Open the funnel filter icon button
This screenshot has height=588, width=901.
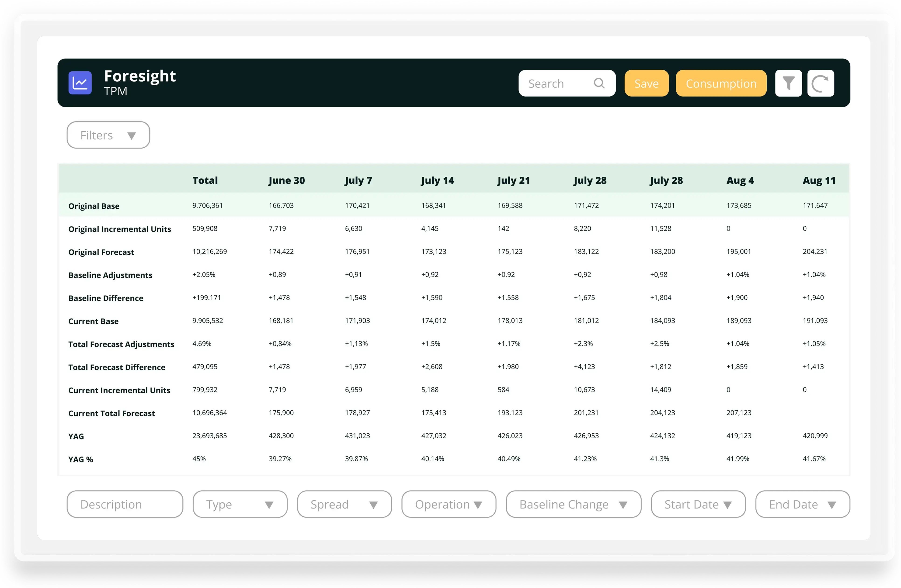click(788, 83)
